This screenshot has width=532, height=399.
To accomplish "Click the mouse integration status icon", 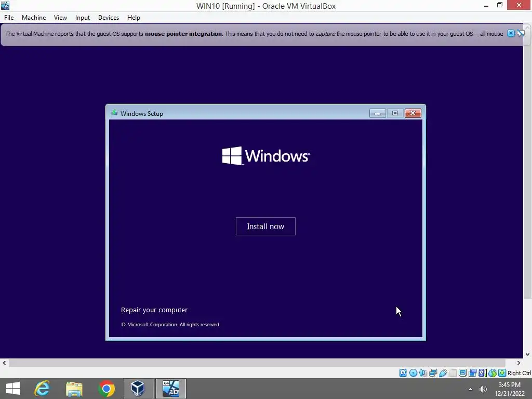I will [x=493, y=373].
